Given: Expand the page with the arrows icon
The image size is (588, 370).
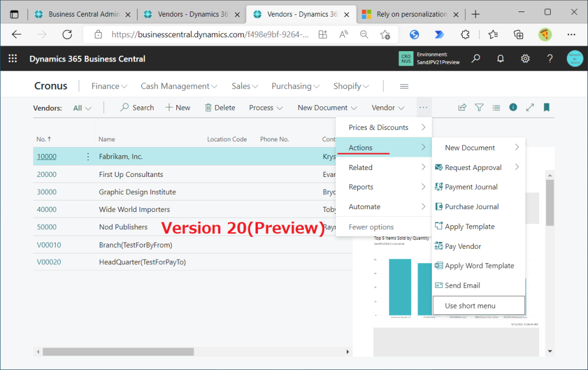Looking at the screenshot, I should [530, 107].
